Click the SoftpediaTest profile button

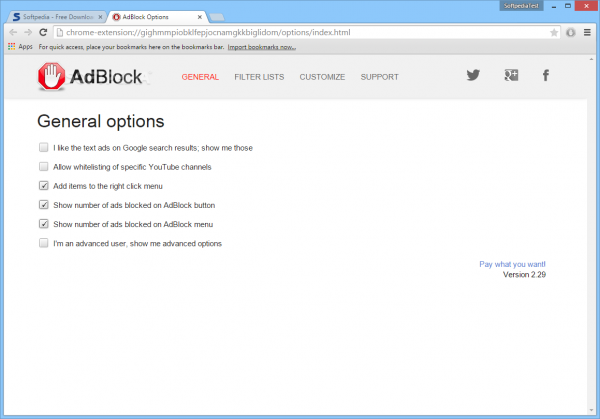click(x=521, y=6)
